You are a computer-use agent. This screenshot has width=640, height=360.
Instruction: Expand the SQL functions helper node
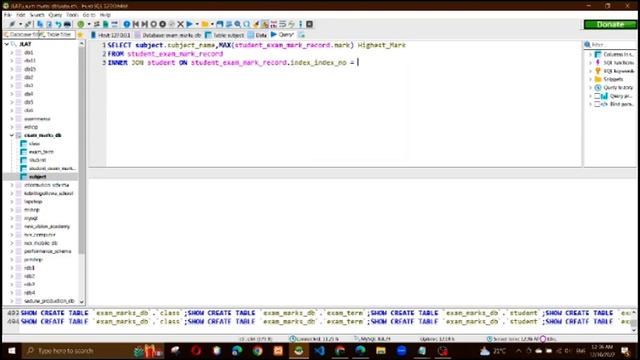(x=590, y=62)
